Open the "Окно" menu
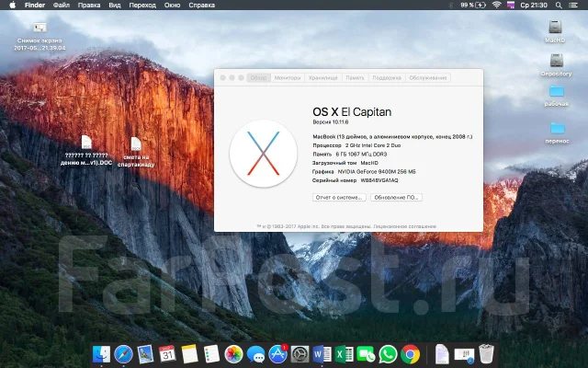Viewport: 588px width, 368px height. pyautogui.click(x=172, y=5)
